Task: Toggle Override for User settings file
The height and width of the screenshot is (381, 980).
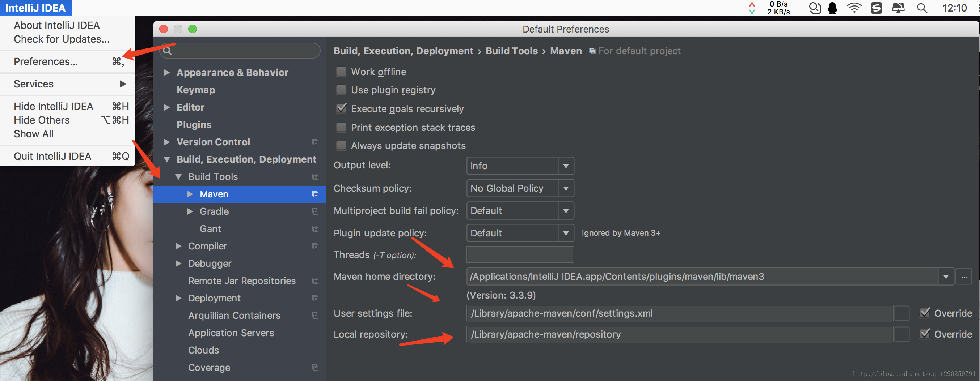Action: (925, 313)
